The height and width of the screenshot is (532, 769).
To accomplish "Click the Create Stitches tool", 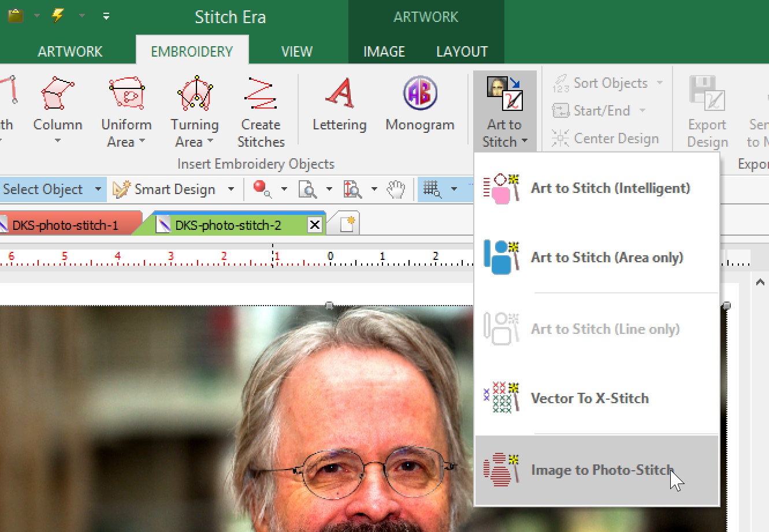I will tap(261, 94).
